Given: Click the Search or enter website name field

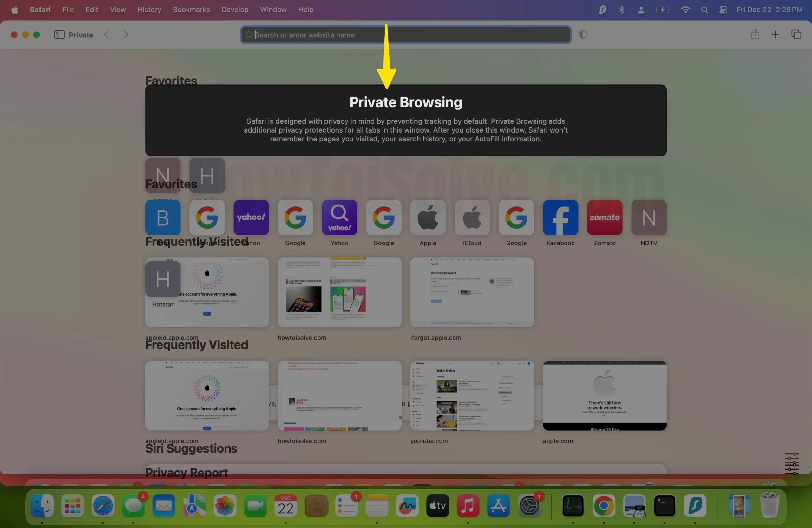Looking at the screenshot, I should click(x=406, y=35).
